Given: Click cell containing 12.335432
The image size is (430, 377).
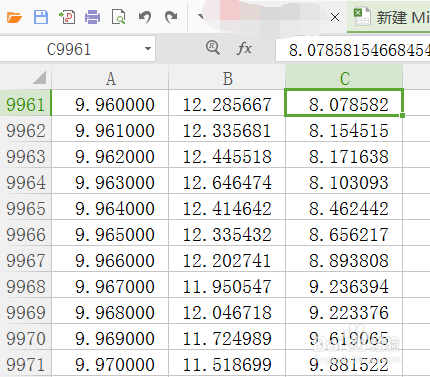Looking at the screenshot, I should (x=227, y=234).
